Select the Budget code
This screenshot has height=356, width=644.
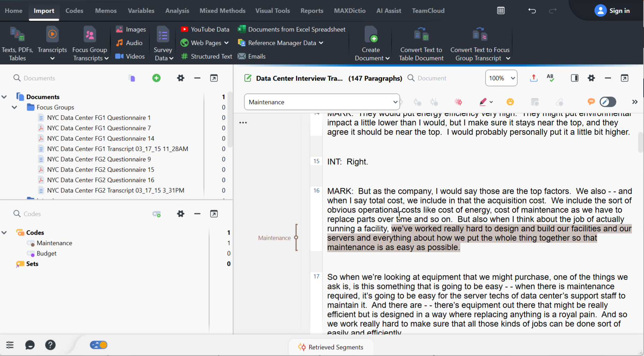46,253
